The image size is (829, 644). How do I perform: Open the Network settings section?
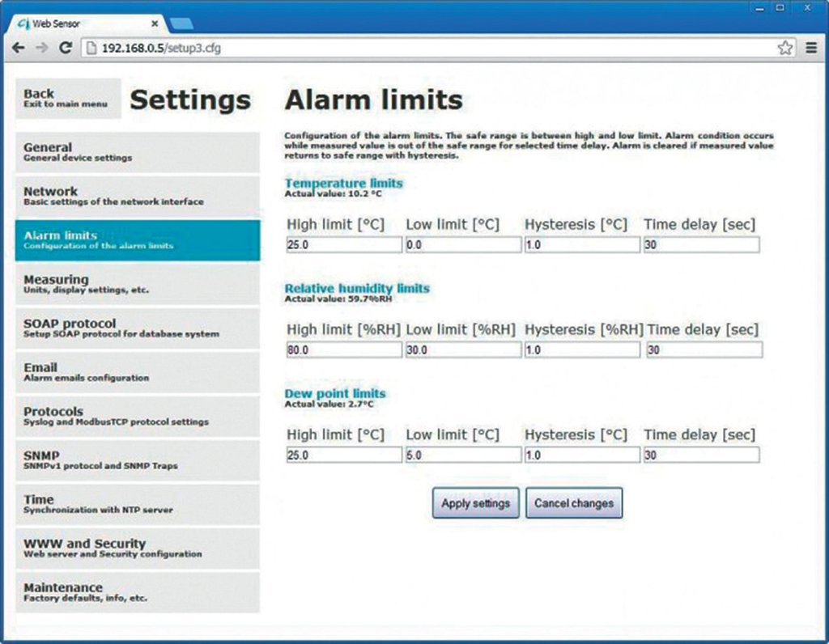(x=137, y=196)
